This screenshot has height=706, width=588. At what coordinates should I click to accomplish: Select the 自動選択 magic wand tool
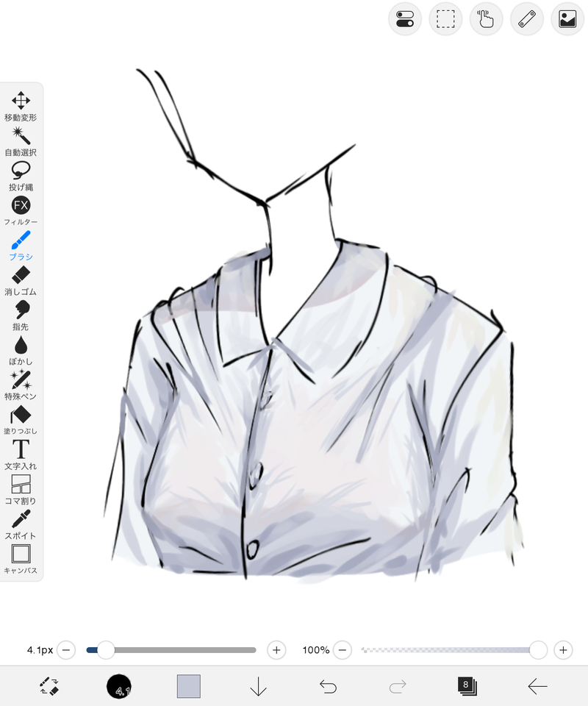[x=21, y=141]
